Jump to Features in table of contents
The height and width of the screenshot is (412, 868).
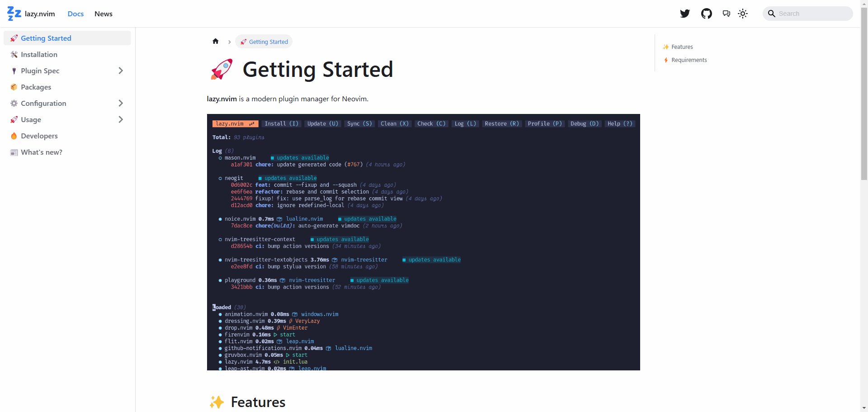click(x=682, y=47)
